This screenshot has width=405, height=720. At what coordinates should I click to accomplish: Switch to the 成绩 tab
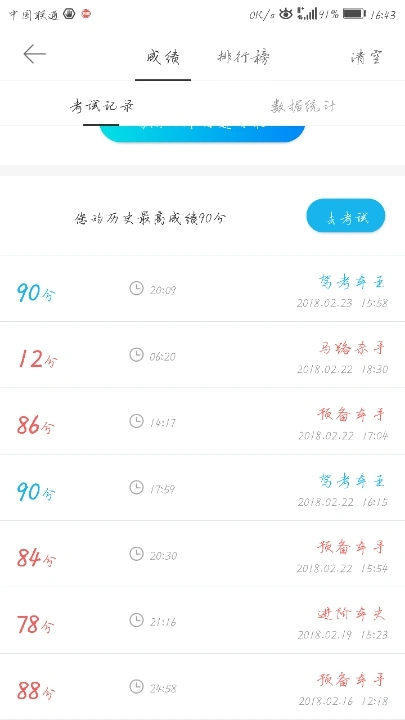(x=163, y=57)
